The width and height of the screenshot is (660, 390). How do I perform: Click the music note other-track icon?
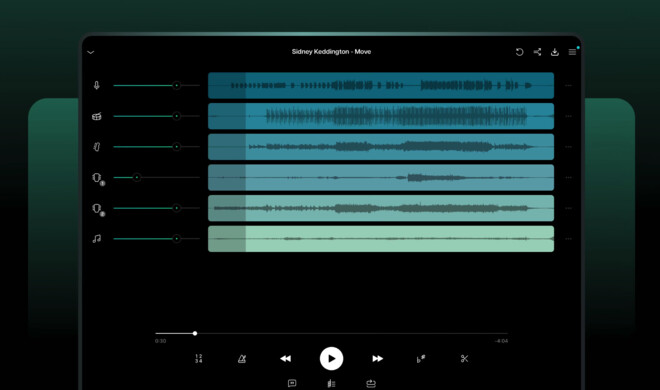coord(97,239)
